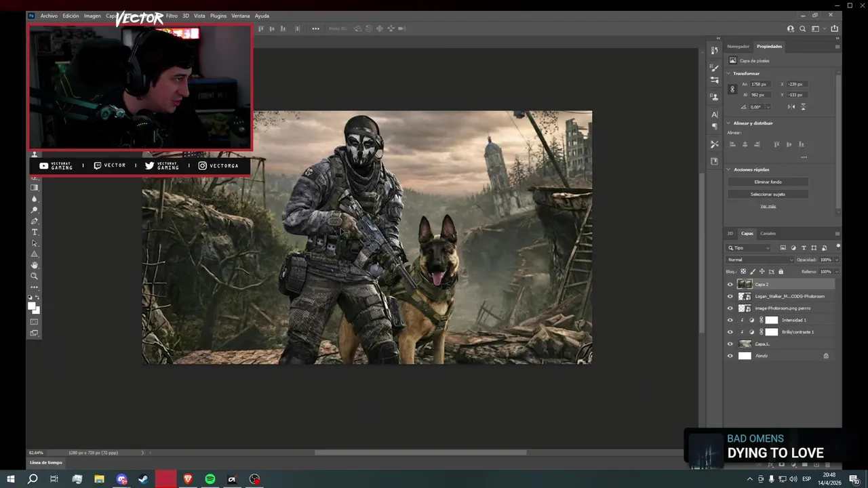Open the Character (A|) panel icon
The height and width of the screenshot is (488, 868).
click(714, 115)
